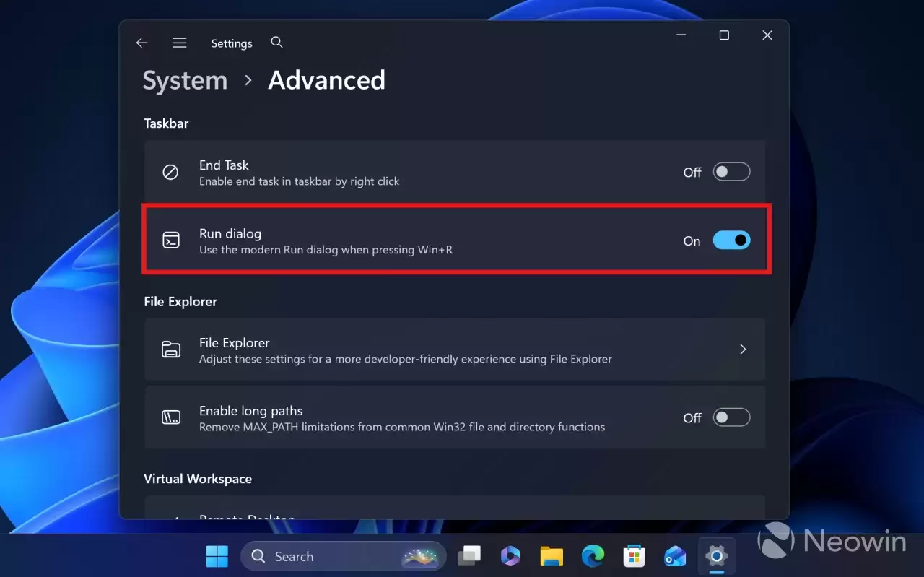Image resolution: width=924 pixels, height=577 pixels.
Task: Click the Run dialog setting icon
Action: (x=170, y=240)
